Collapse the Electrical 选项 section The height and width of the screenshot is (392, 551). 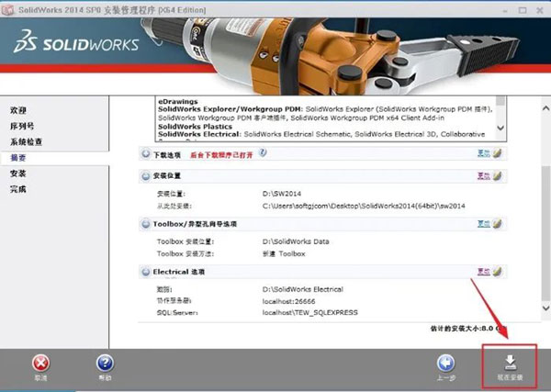(145, 272)
